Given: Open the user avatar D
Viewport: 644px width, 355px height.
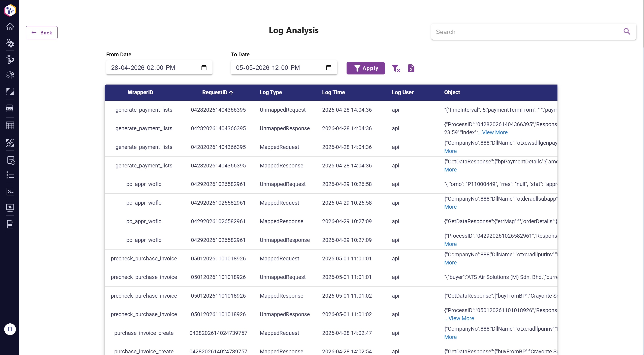Looking at the screenshot, I should [x=10, y=329].
